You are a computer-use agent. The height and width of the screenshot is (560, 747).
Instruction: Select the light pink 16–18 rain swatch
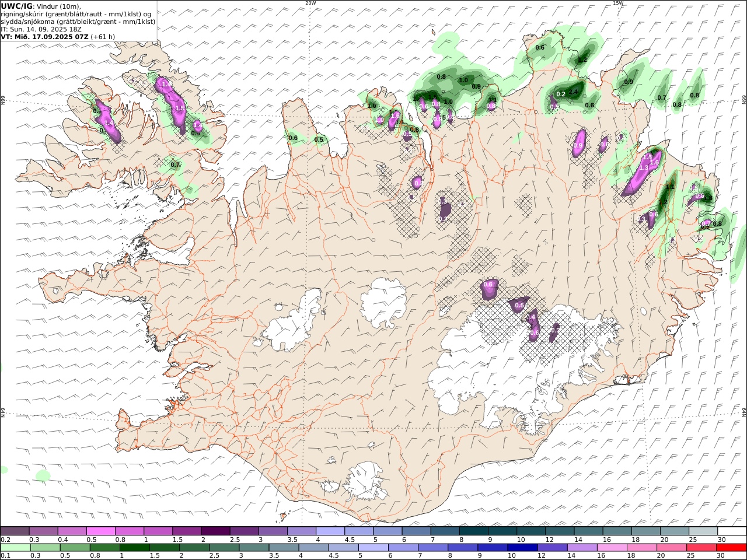(612, 548)
